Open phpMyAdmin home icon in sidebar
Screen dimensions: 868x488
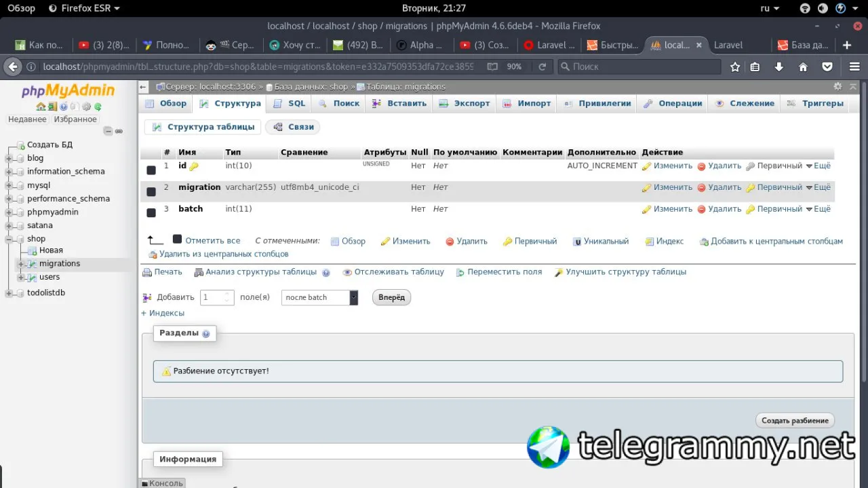41,107
